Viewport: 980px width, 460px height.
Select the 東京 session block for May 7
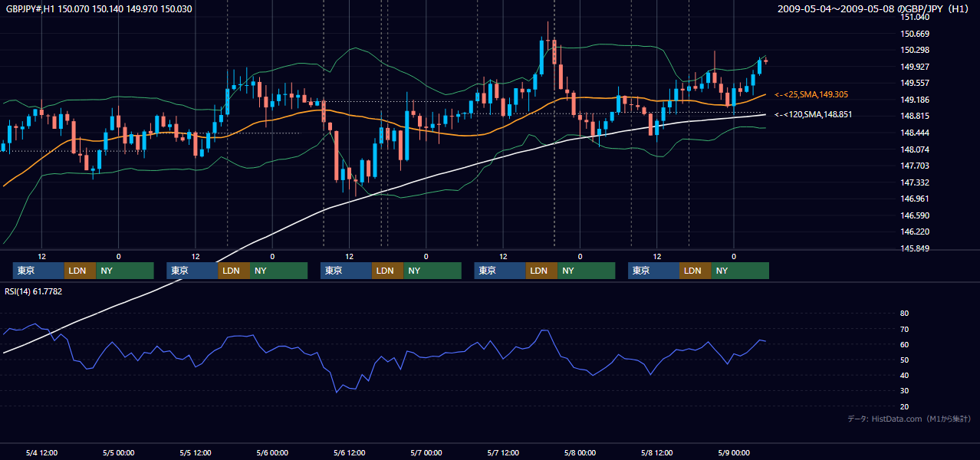pos(500,271)
